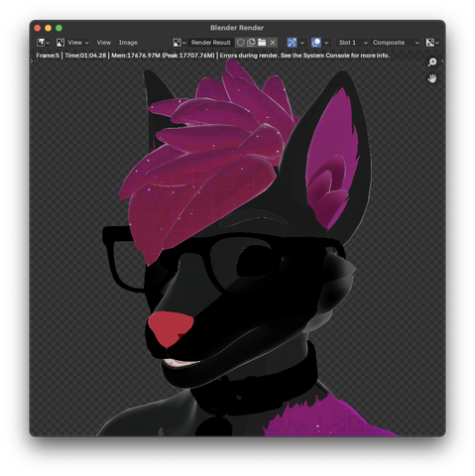Expand the left toolbar region arrow
This screenshot has width=475, height=476.
pyautogui.click(x=32, y=60)
